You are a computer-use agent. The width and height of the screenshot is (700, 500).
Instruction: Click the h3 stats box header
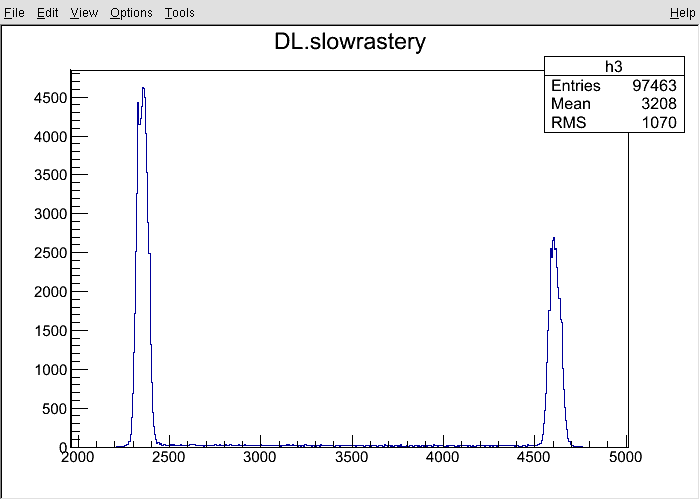click(x=614, y=67)
